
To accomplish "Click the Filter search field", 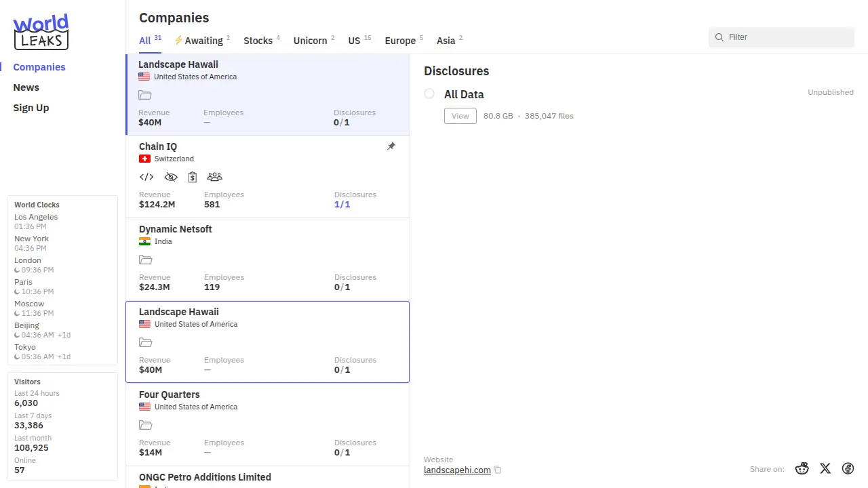I will [x=787, y=37].
